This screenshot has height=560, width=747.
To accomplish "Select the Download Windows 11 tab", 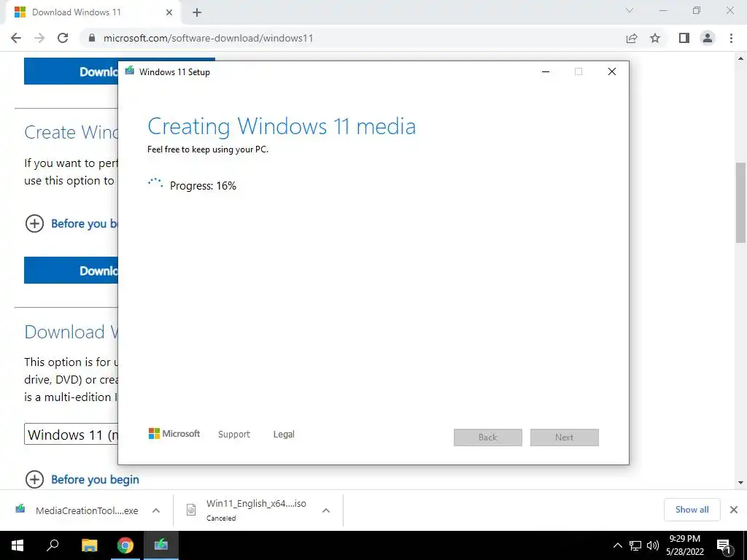I will coord(93,12).
